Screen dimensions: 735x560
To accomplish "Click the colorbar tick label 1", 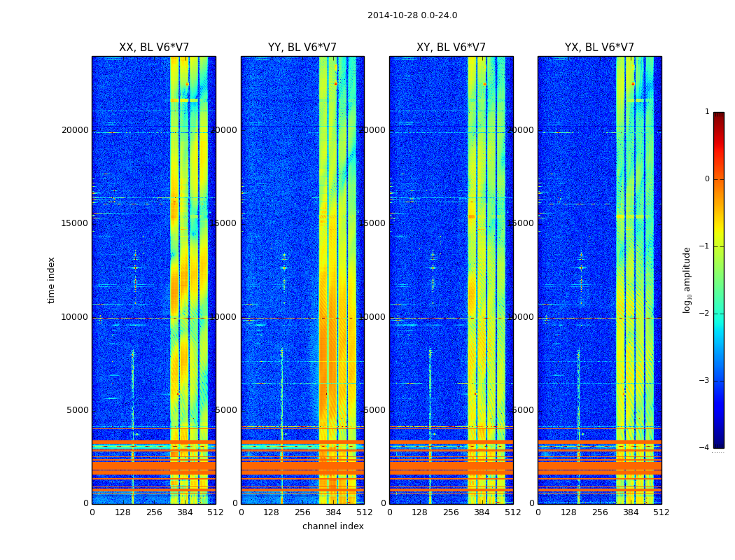I will [x=707, y=112].
